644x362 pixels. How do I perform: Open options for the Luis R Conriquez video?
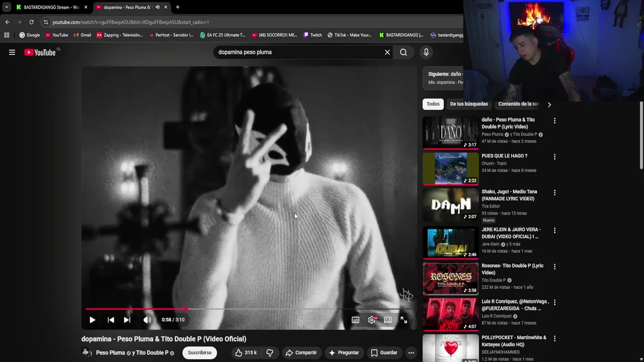554,303
